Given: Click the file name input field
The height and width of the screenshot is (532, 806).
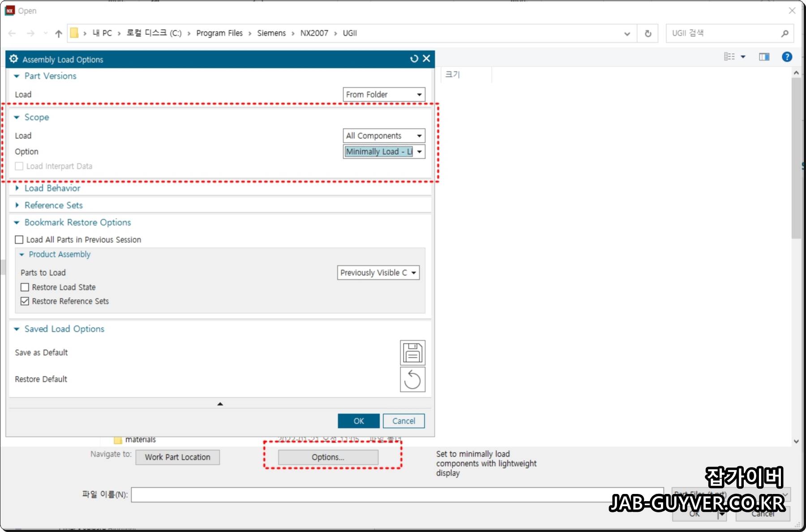Looking at the screenshot, I should click(x=397, y=495).
